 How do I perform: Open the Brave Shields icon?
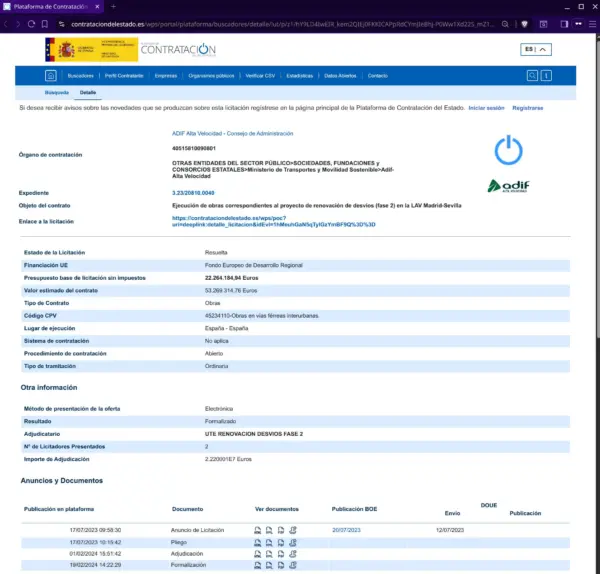coord(525,24)
